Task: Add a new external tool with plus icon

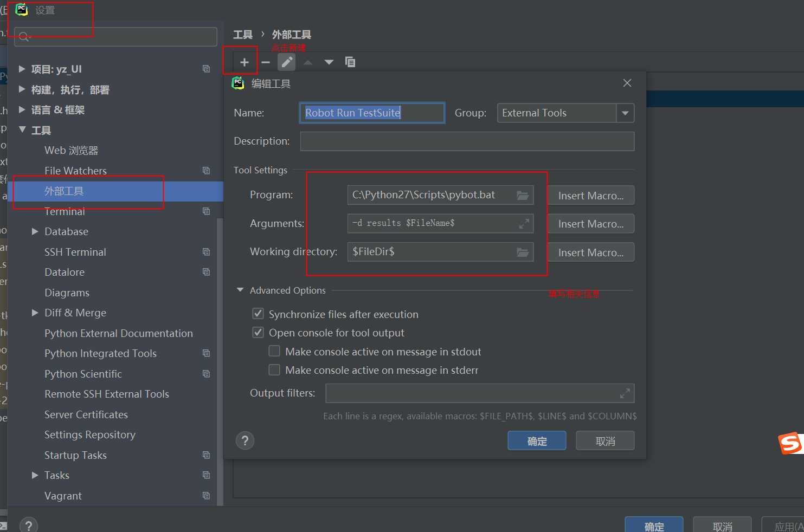Action: (245, 62)
